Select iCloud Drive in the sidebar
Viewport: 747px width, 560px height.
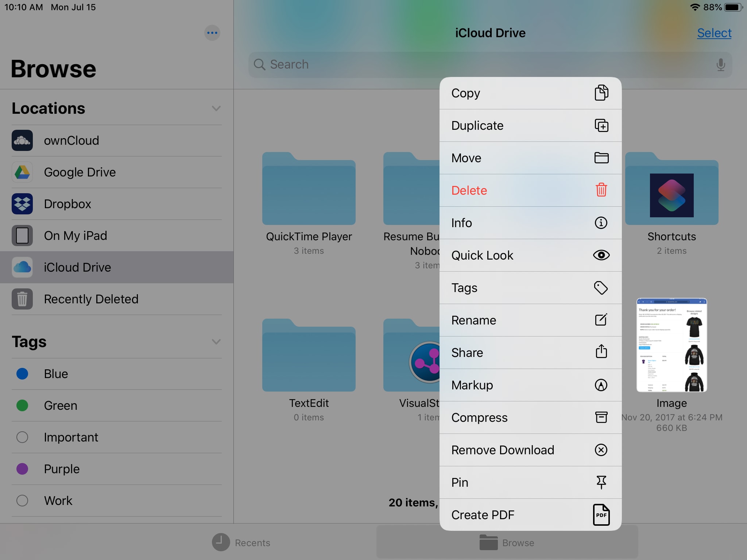point(117,267)
